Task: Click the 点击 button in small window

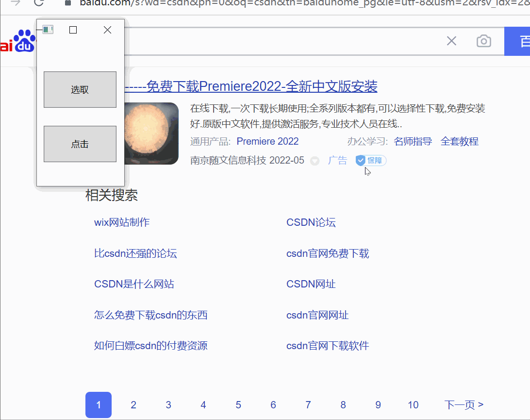Action: pos(80,144)
